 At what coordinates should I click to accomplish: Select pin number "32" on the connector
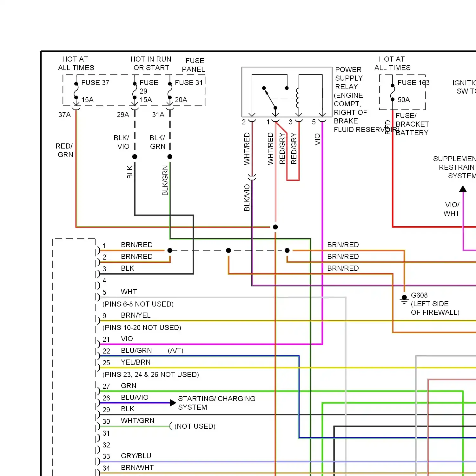click(x=106, y=445)
